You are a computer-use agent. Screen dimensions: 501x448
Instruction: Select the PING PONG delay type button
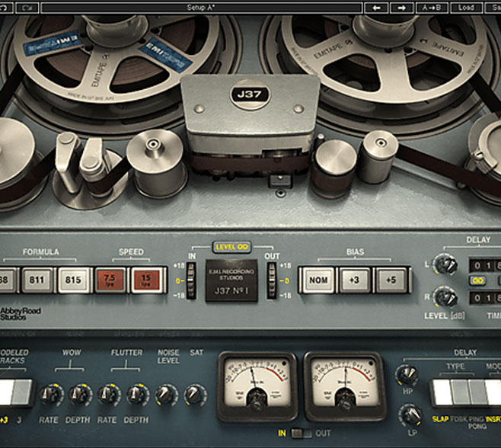point(477,393)
